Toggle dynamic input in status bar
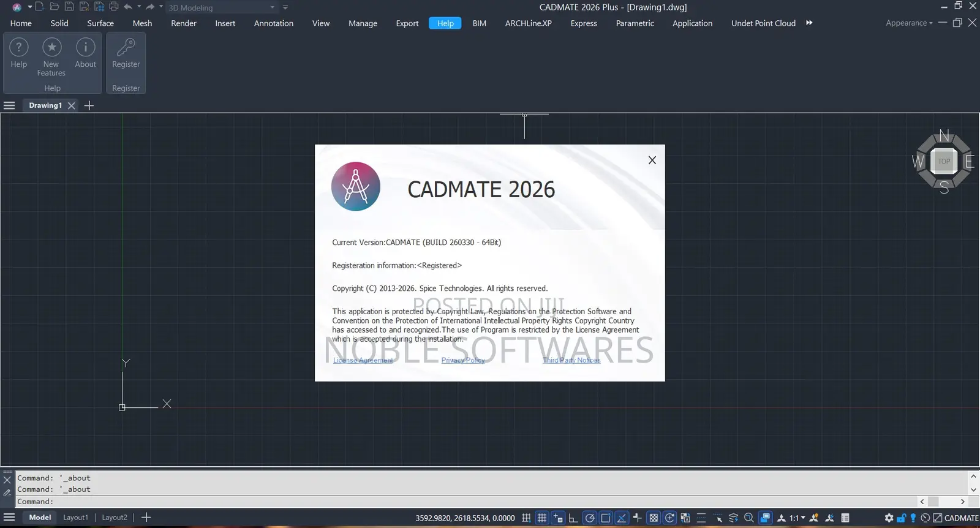The width and height of the screenshot is (980, 528). [x=558, y=518]
